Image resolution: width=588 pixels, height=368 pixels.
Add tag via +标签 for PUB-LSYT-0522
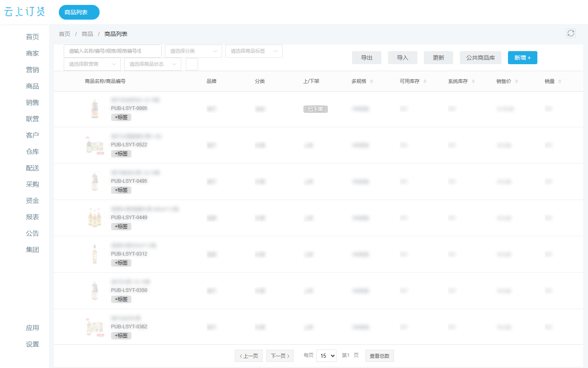[121, 154]
